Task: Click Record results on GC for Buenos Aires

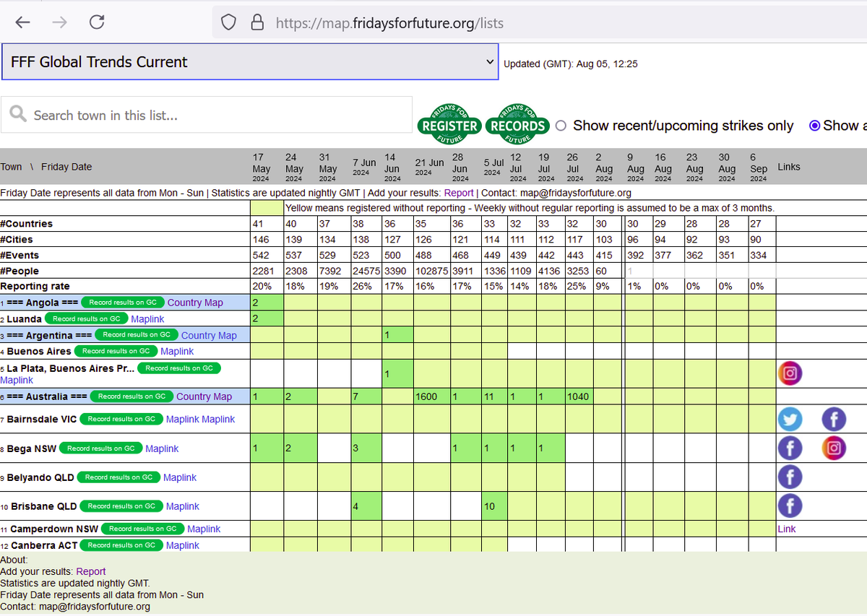Action: (x=116, y=351)
